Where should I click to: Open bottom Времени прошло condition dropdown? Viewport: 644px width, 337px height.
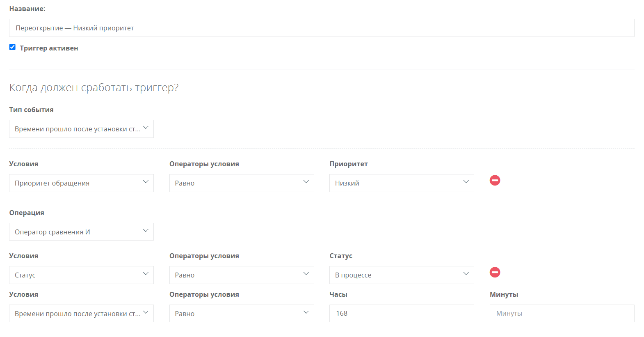(x=81, y=314)
